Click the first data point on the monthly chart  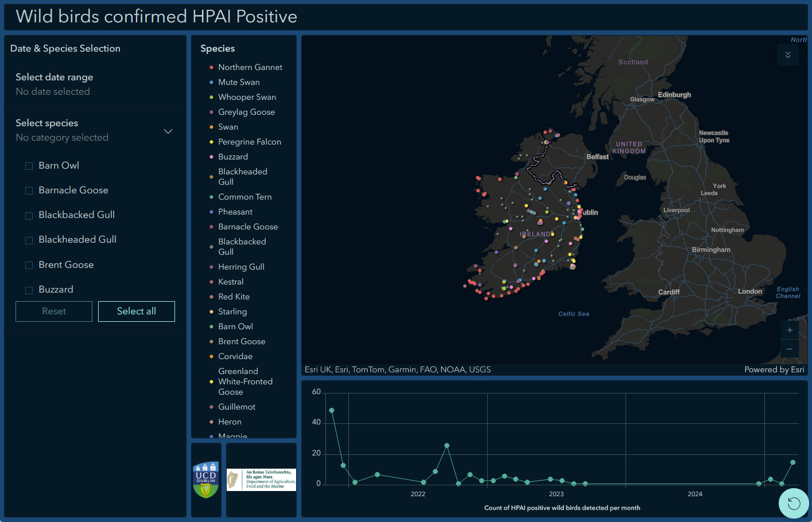[332, 410]
